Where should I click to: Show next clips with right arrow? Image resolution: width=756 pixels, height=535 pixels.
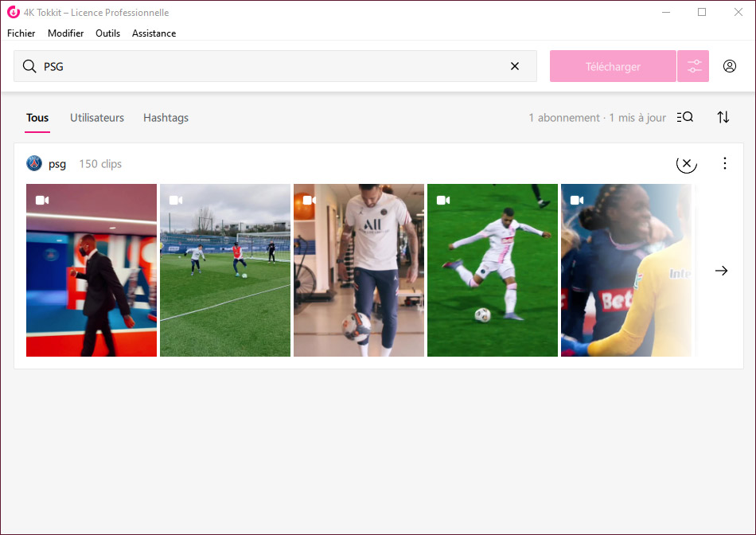pyautogui.click(x=721, y=271)
